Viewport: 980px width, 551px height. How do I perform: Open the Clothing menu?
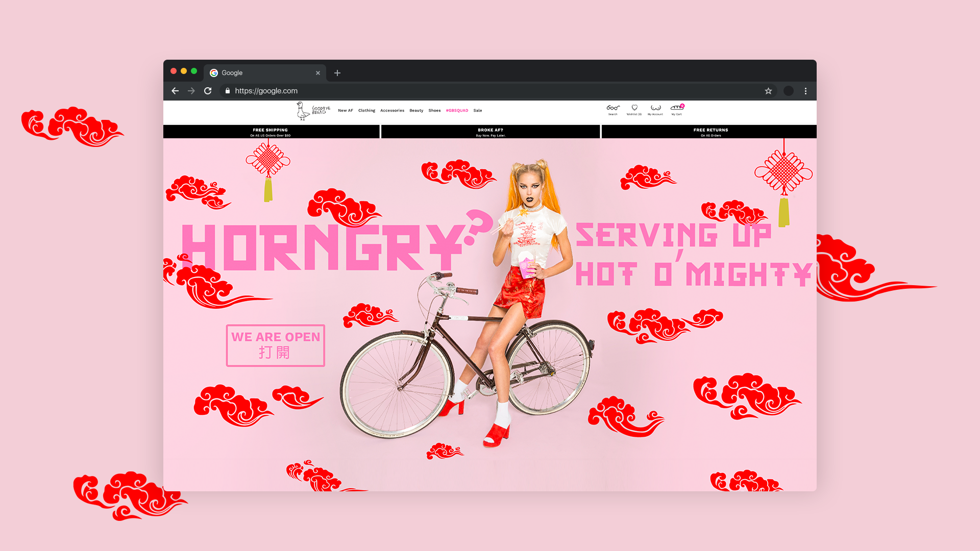click(366, 111)
